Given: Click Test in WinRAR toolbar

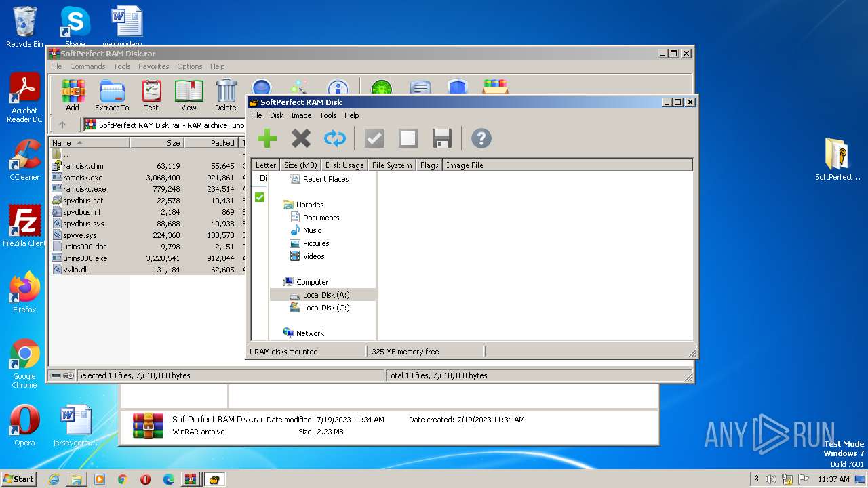Looking at the screenshot, I should [151, 95].
